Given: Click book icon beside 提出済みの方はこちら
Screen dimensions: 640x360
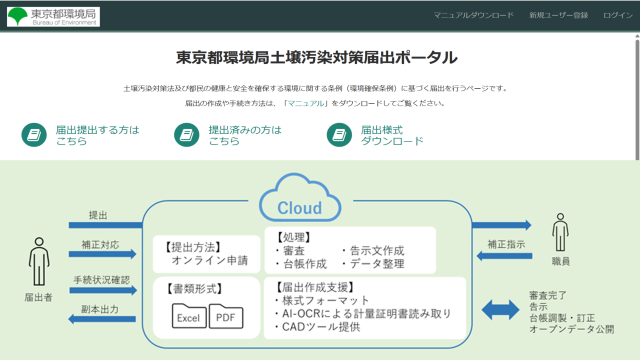Looking at the screenshot, I should (x=187, y=135).
